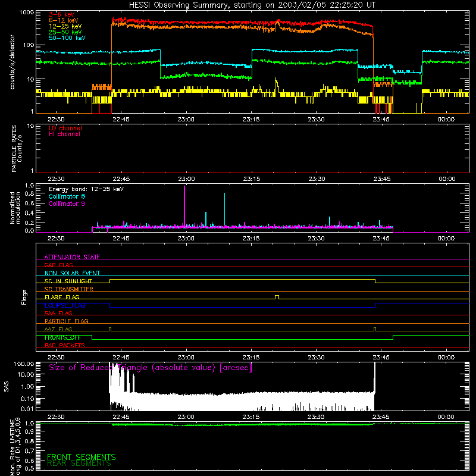Screen dimensions: 476x476
Task: Click the 0.7 value on the livetime axis
Action: pos(29,451)
